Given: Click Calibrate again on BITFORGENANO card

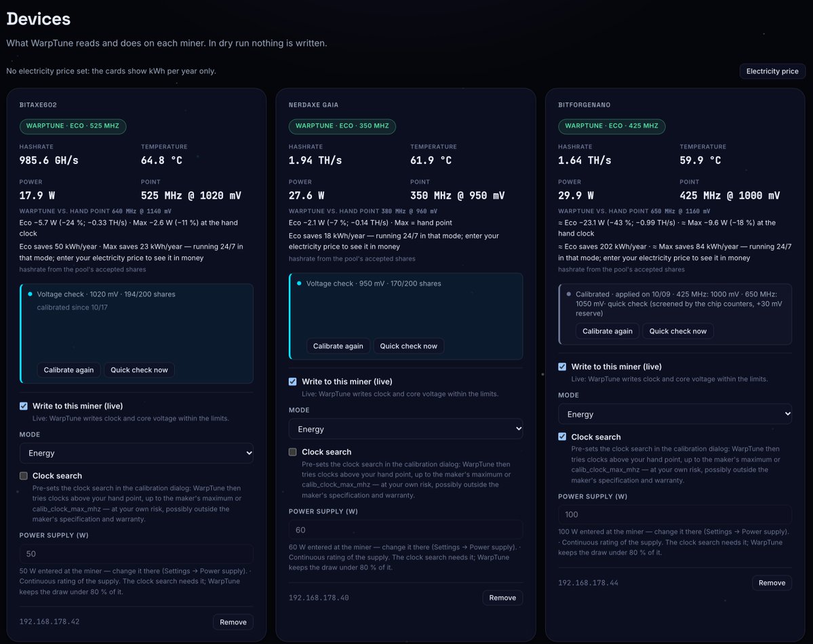Looking at the screenshot, I should click(x=607, y=331).
